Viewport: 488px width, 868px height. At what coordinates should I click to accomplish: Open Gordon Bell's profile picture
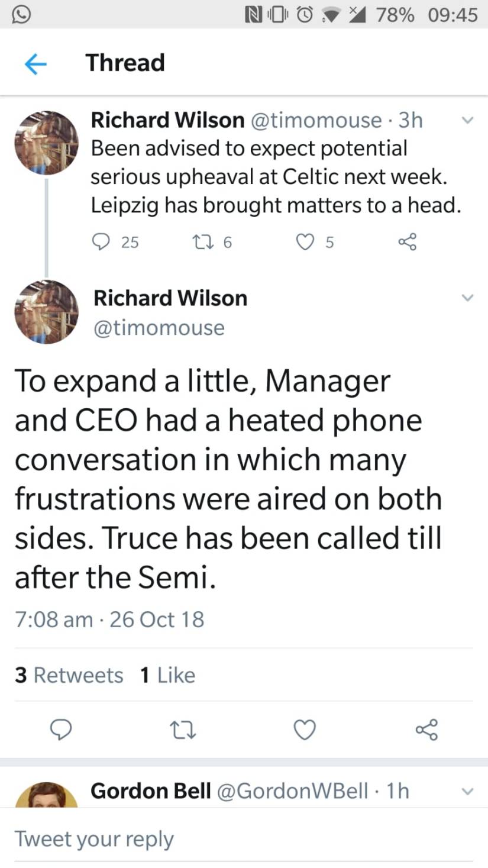point(46,796)
